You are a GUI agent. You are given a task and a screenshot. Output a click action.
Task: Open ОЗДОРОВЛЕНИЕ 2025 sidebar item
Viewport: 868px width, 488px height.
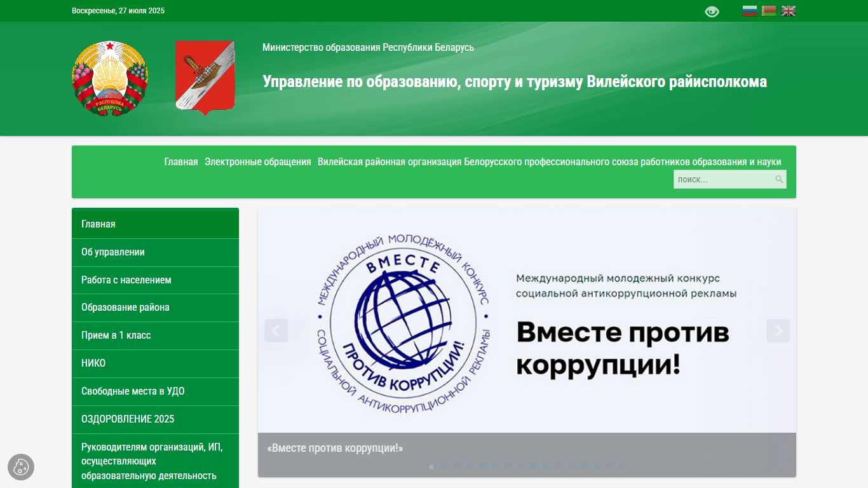[155, 419]
